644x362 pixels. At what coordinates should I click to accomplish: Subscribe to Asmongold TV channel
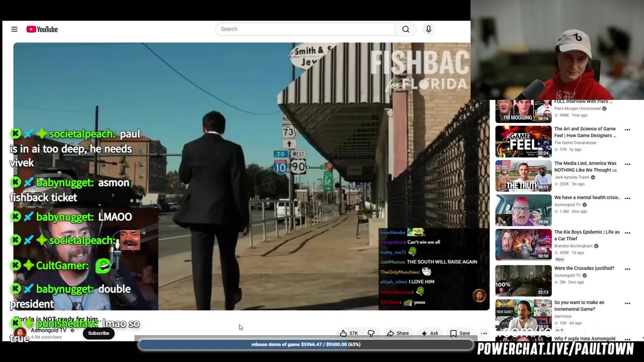99,333
